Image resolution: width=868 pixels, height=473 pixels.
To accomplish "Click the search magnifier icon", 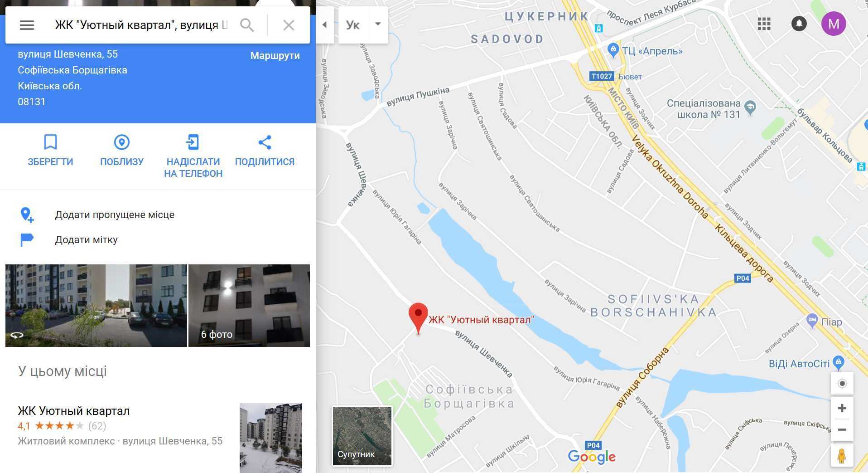I will click(x=247, y=25).
